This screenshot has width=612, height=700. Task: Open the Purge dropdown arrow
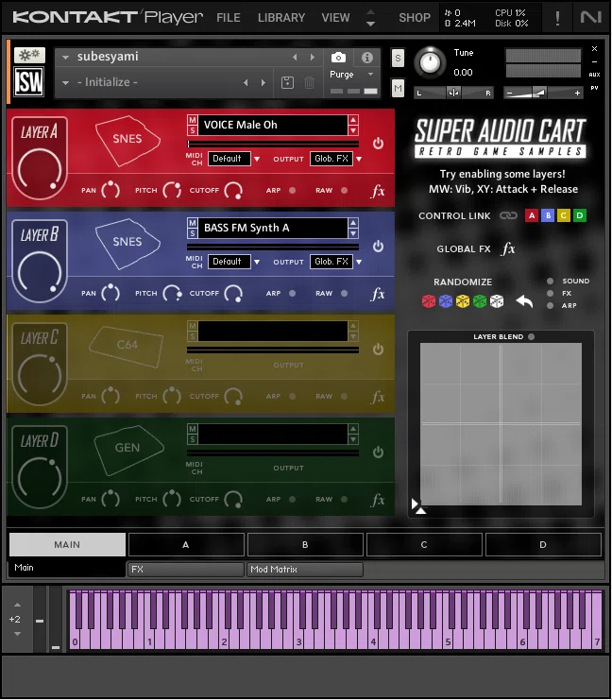(370, 74)
